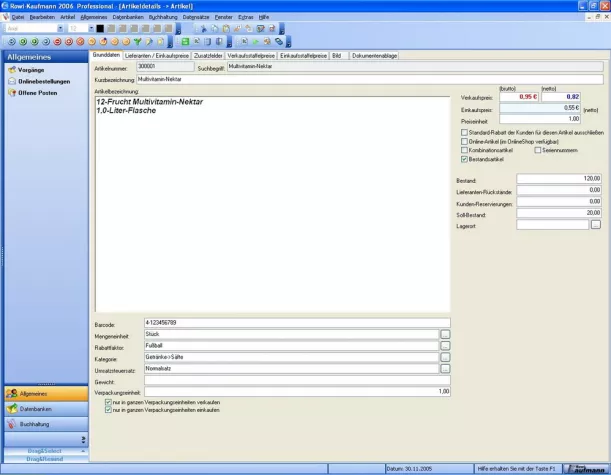The height and width of the screenshot is (475, 611).
Task: Click the Allgemeines icon in bottom sidebar
Action: click(x=12, y=394)
